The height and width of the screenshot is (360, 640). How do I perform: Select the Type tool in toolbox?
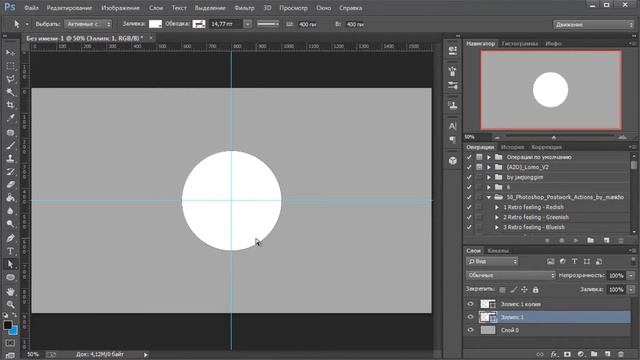pos(11,251)
